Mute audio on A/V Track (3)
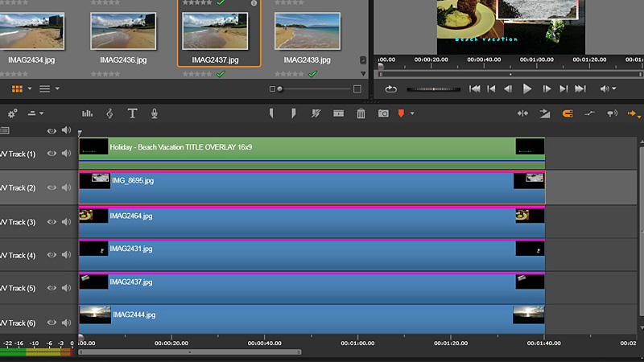644x362 pixels. 66,221
